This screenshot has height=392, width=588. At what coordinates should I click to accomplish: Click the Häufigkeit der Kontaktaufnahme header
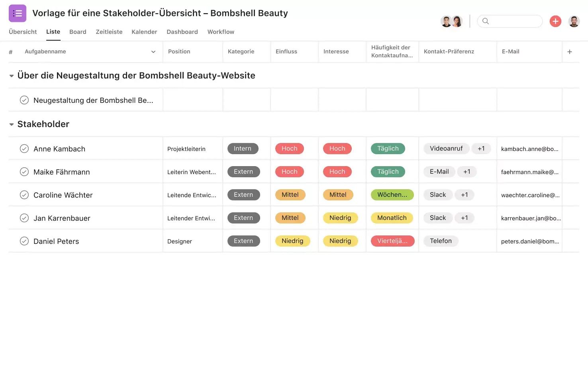(392, 51)
